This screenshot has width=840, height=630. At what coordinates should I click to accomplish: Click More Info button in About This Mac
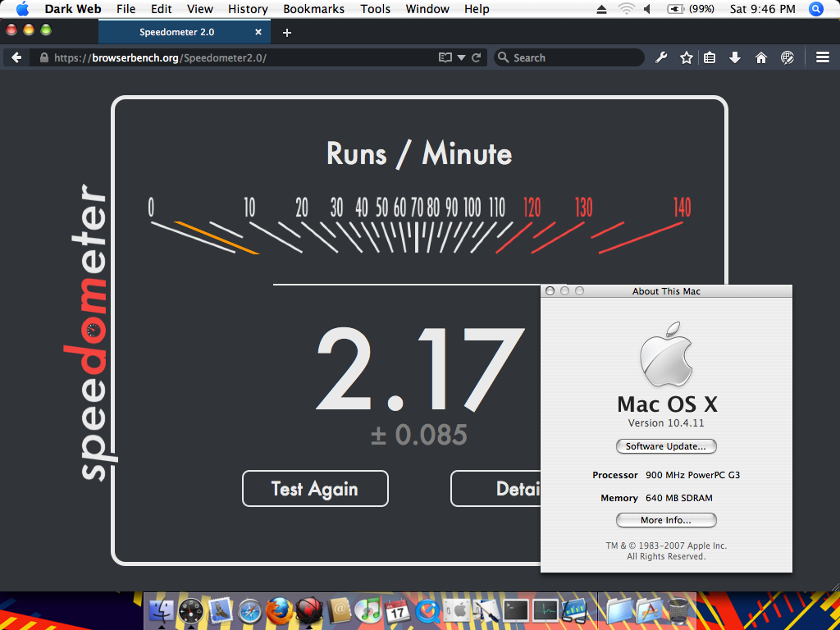tap(666, 519)
